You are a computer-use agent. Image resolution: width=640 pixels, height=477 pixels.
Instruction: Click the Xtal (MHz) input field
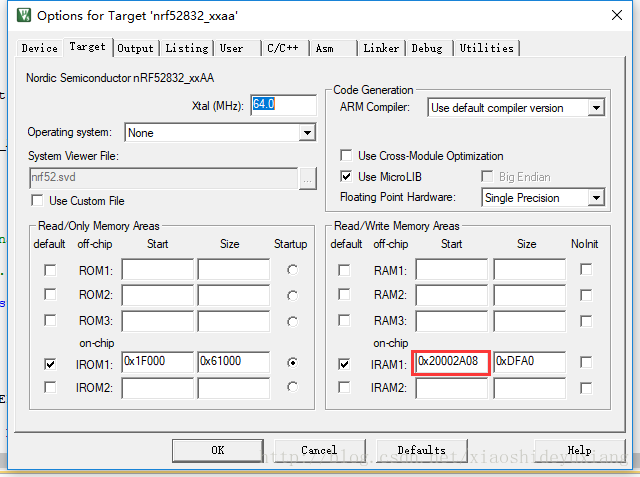pyautogui.click(x=283, y=105)
